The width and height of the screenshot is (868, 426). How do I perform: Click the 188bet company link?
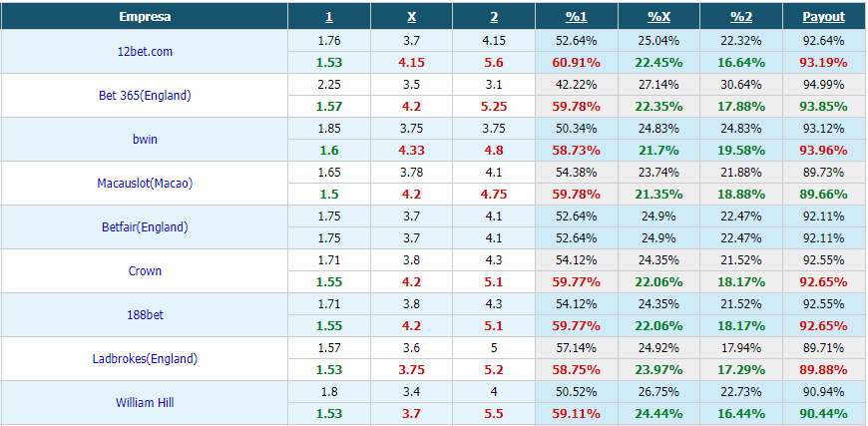pos(145,315)
